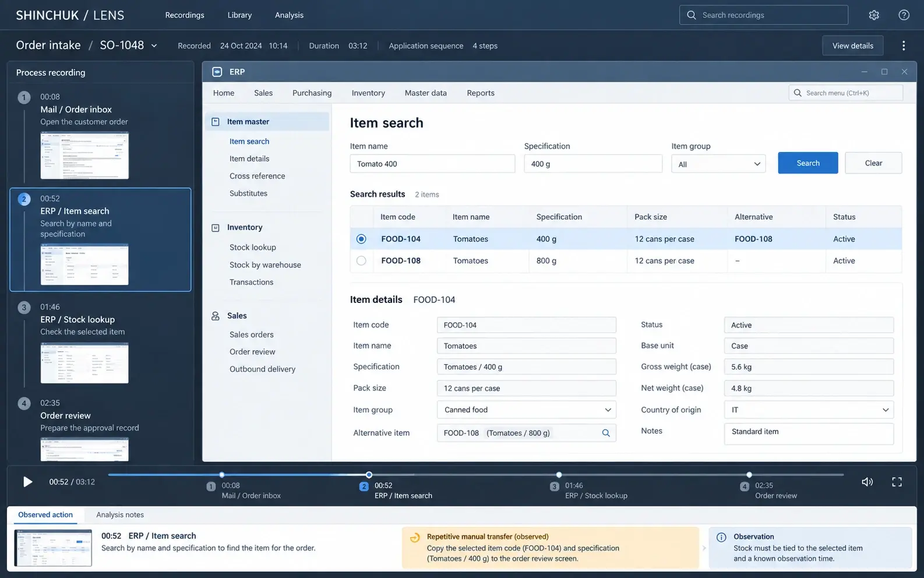Open the Recordings top navigation item
The image size is (924, 578).
pyautogui.click(x=185, y=15)
